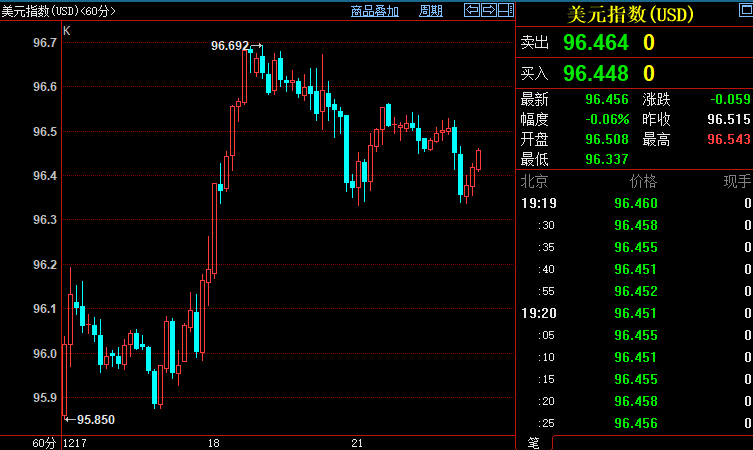Select the 19:20 tick row at 96.451
This screenshot has width=753, height=450.
coord(635,313)
